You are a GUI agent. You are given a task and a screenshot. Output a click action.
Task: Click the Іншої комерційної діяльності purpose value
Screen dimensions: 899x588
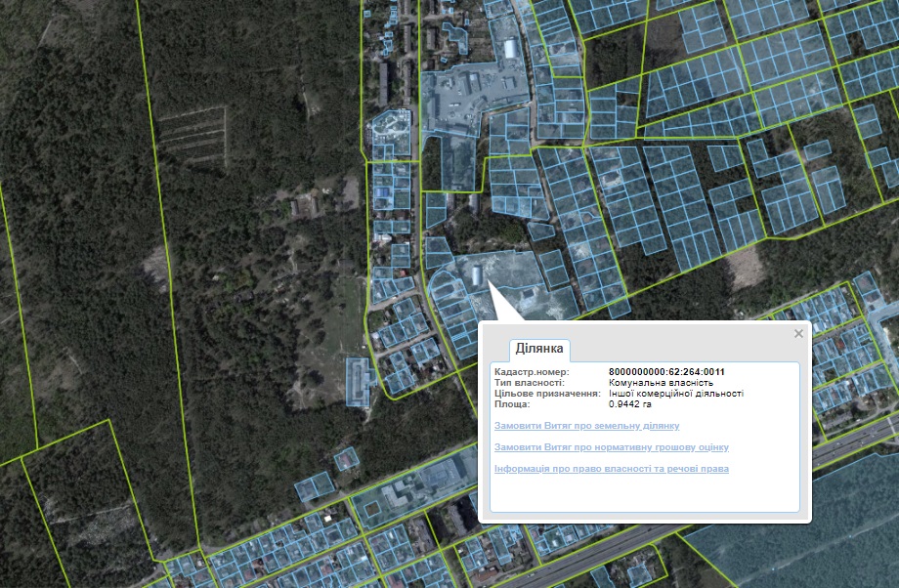pos(675,393)
